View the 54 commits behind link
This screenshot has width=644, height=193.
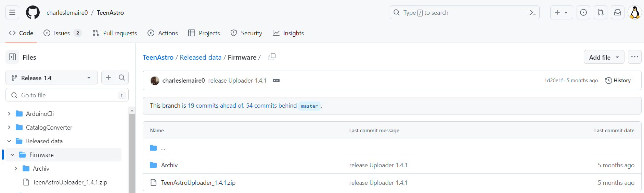271,106
